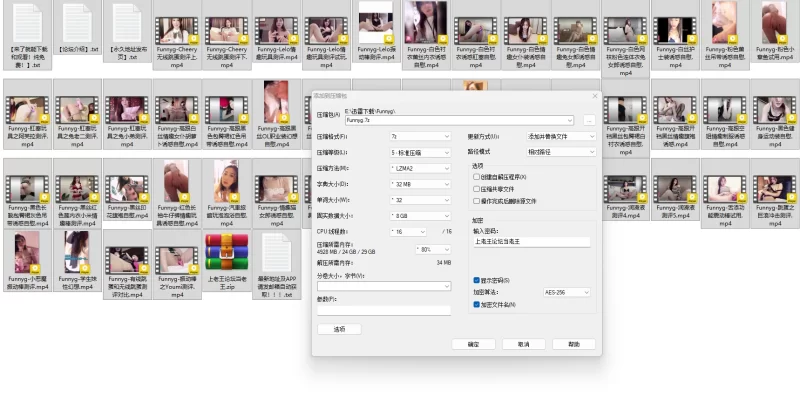Check the 操作完成后删除源文件 option

coord(476,200)
